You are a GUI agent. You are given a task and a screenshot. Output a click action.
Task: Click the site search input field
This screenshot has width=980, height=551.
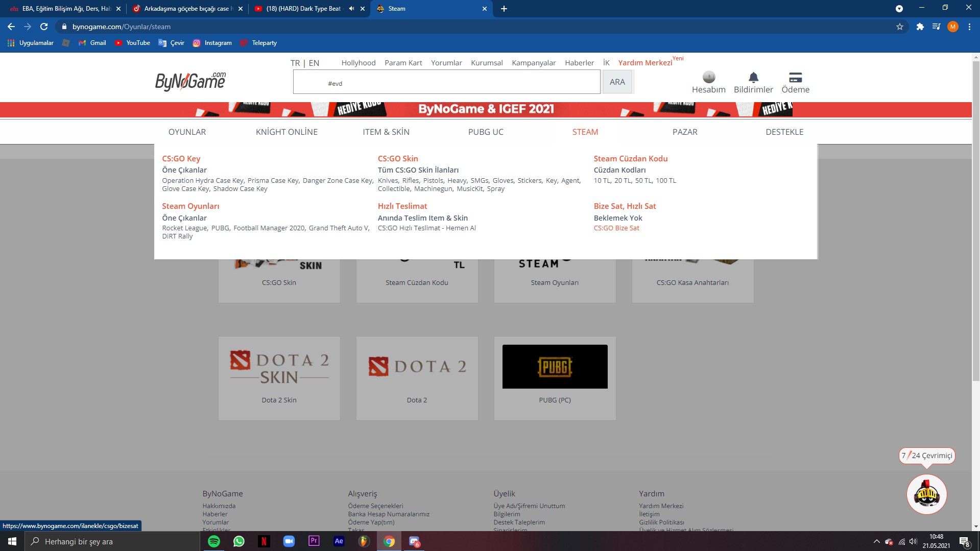(446, 82)
